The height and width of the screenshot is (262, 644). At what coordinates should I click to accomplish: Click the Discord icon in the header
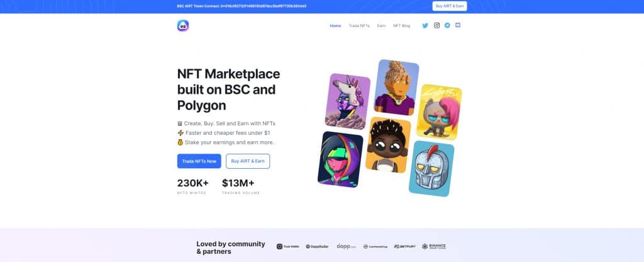(x=458, y=25)
